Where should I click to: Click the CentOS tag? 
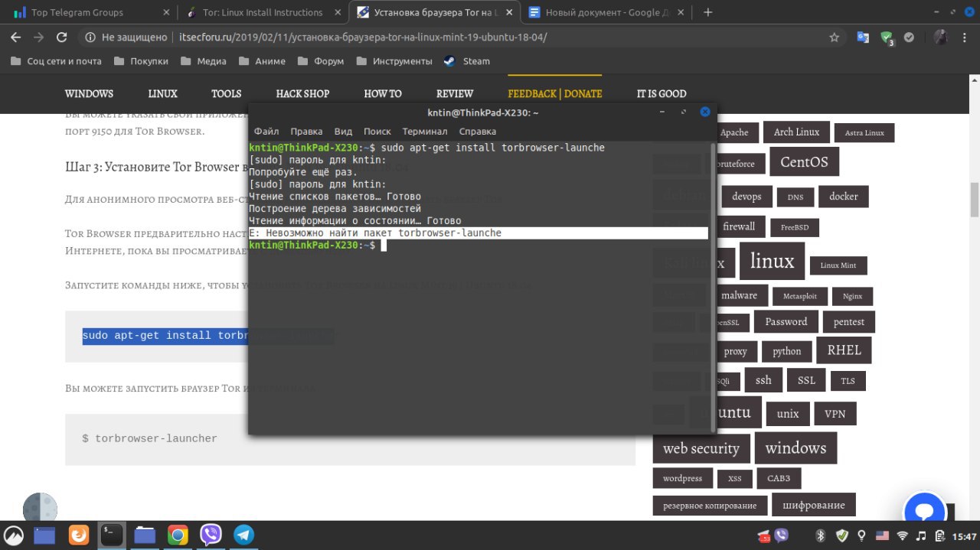pyautogui.click(x=804, y=162)
